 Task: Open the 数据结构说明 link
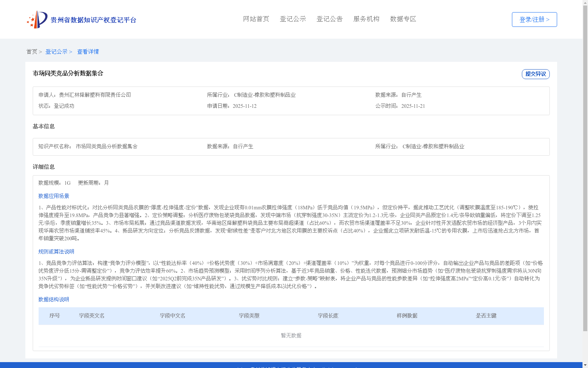(53, 300)
